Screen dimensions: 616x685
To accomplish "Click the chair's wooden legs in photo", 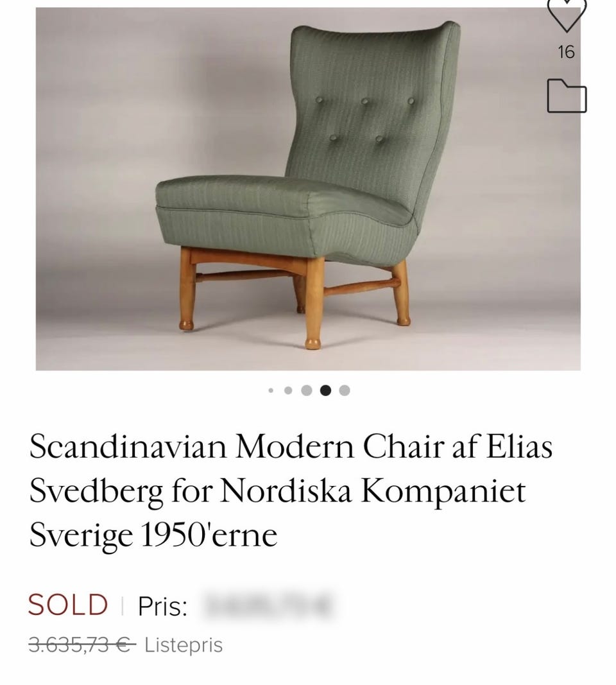I will (x=314, y=302).
